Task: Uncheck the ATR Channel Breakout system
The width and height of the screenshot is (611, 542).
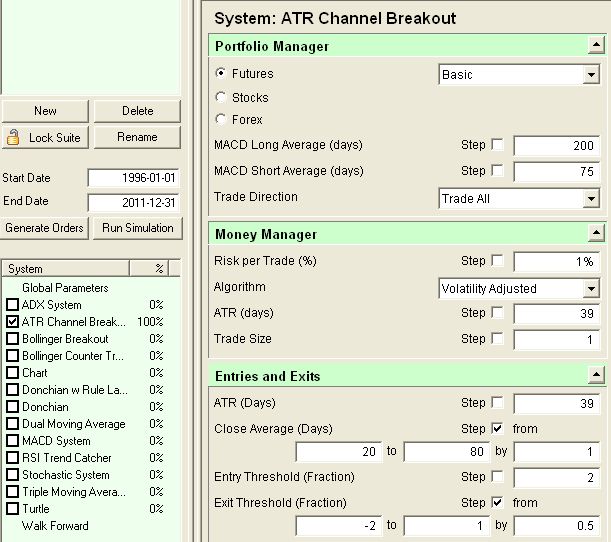Action: (12, 321)
